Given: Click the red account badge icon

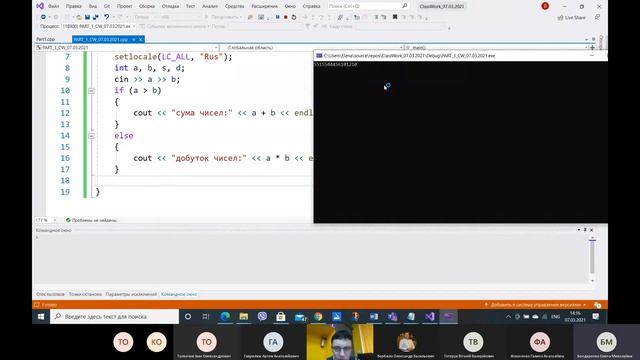Looking at the screenshot, I should pyautogui.click(x=545, y=6).
